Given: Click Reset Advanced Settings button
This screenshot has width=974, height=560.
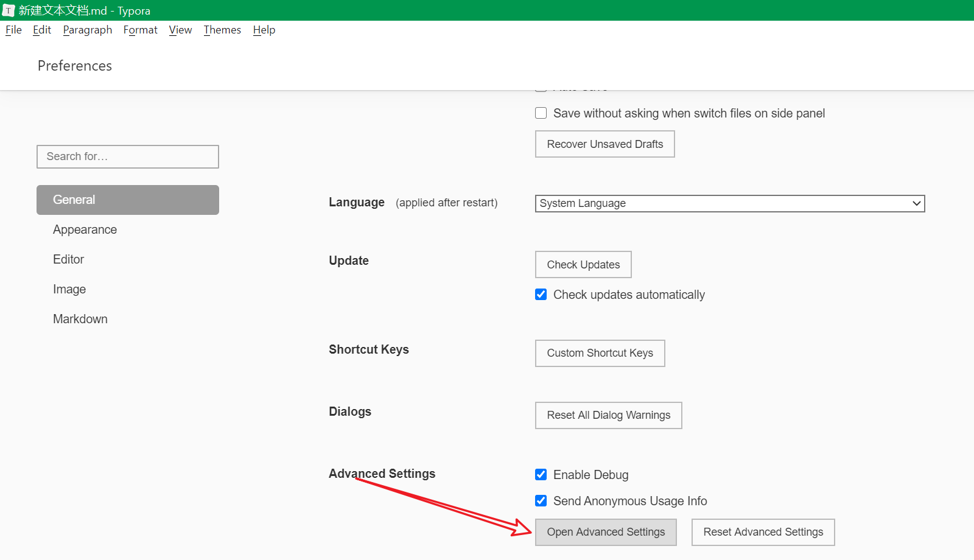Looking at the screenshot, I should [x=763, y=532].
